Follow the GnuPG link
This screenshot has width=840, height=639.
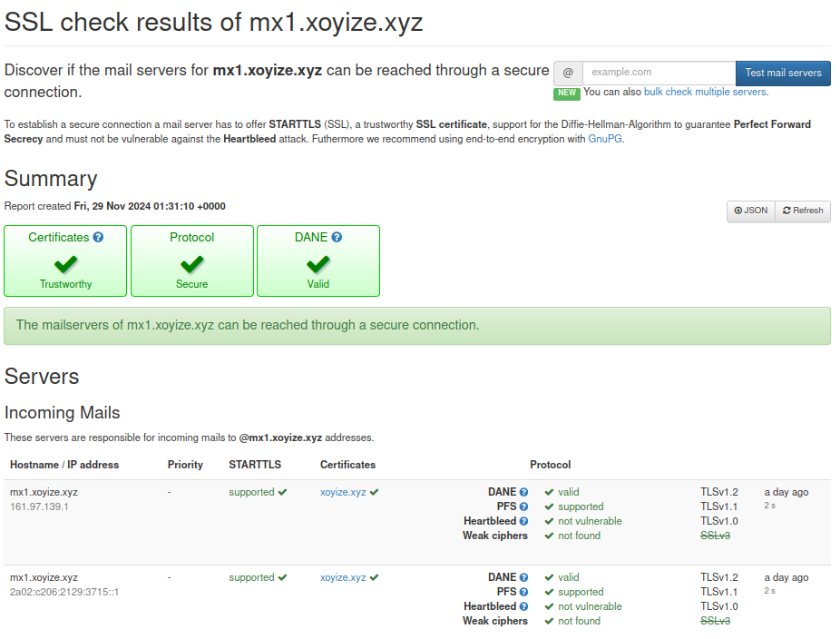pyautogui.click(x=605, y=139)
